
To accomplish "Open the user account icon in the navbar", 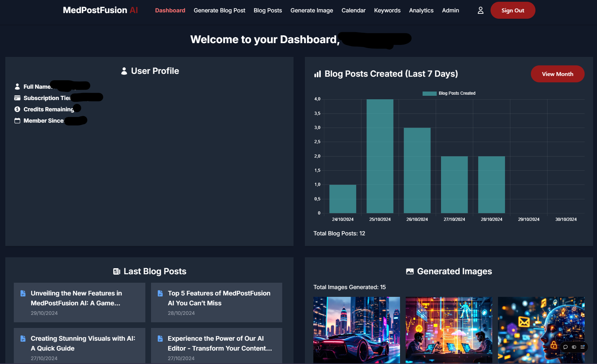I will pos(480,11).
